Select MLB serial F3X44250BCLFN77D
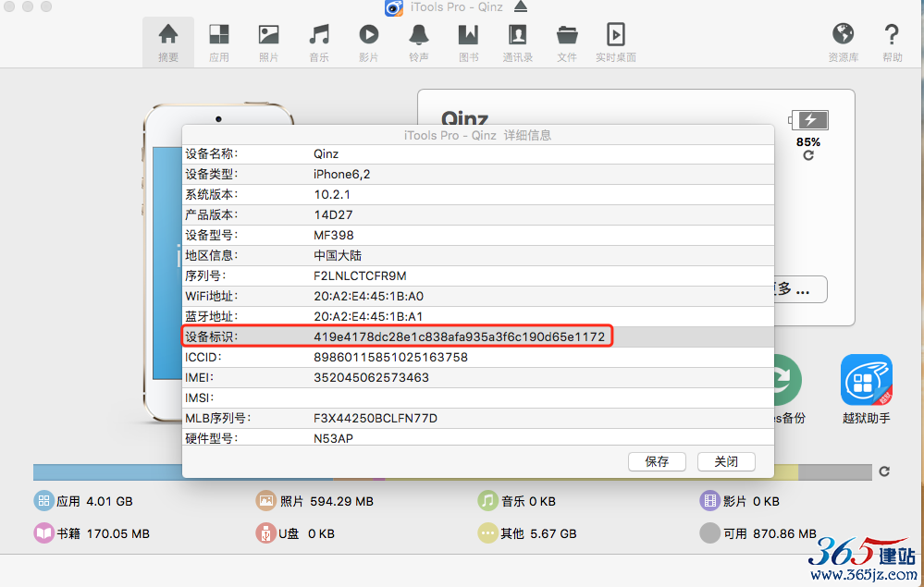The width and height of the screenshot is (924, 587). coord(376,418)
